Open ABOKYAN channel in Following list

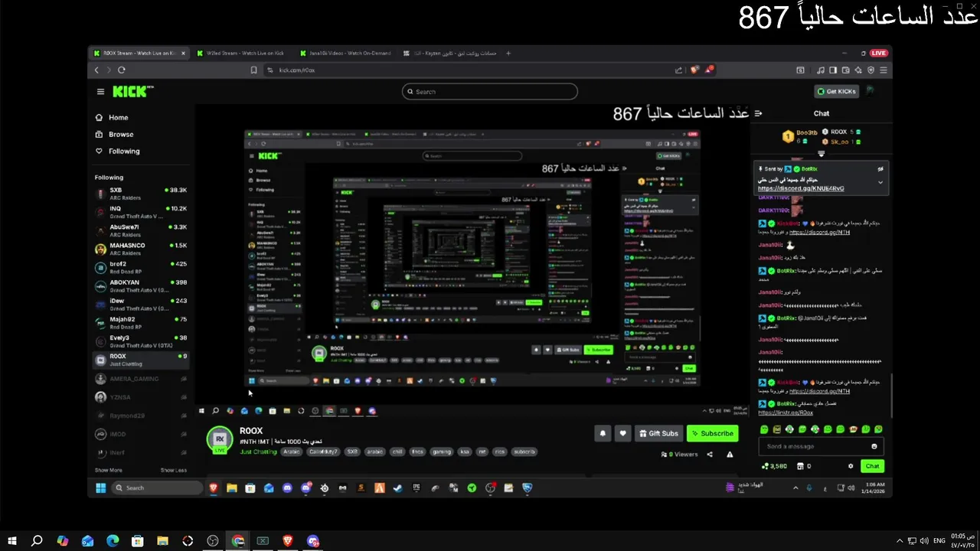pos(141,285)
